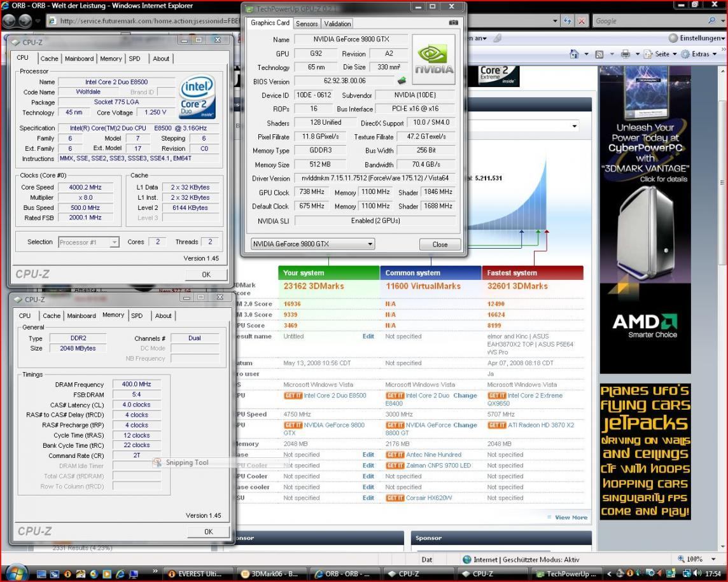Click Change link beside Intel Core 2 Duo E8400

(465, 396)
